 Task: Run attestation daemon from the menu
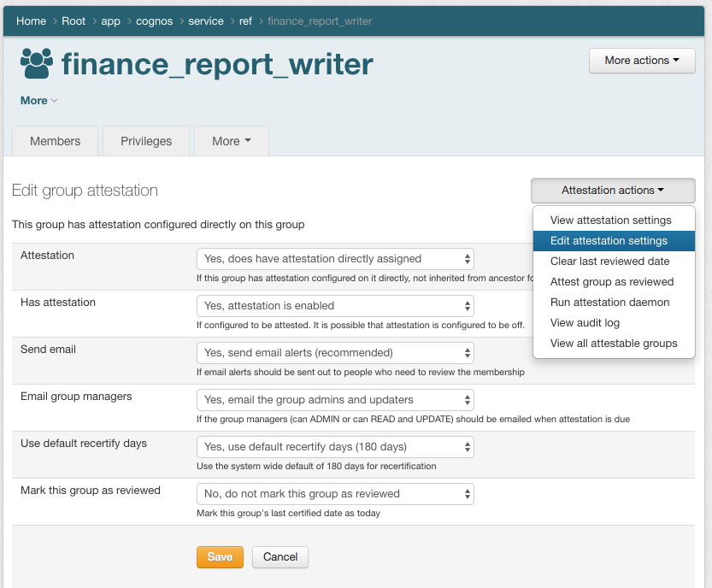tap(609, 303)
